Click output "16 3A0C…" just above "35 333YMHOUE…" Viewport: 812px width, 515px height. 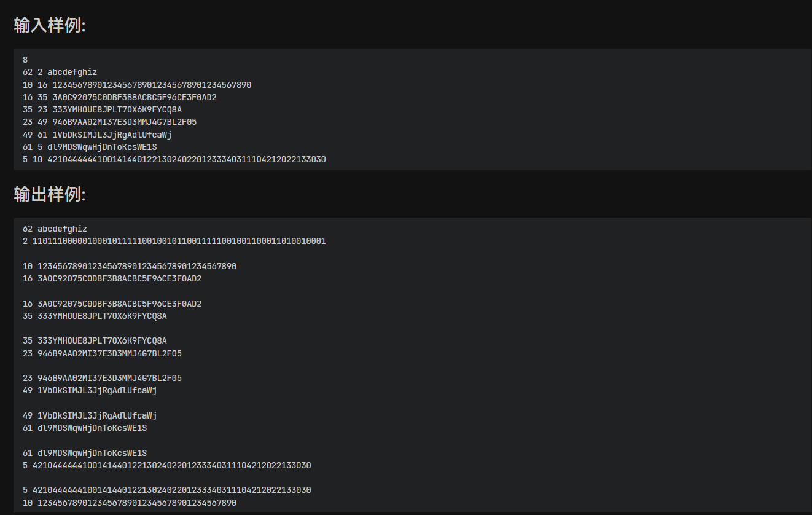click(x=112, y=304)
